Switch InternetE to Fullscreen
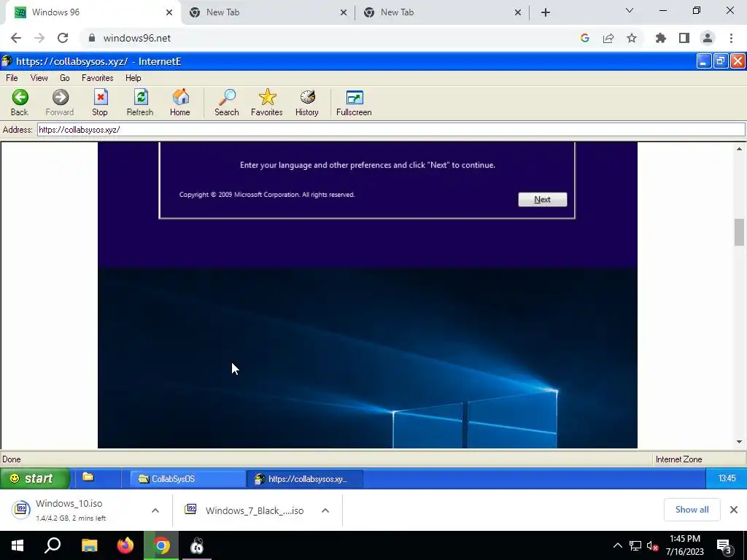 tap(354, 102)
